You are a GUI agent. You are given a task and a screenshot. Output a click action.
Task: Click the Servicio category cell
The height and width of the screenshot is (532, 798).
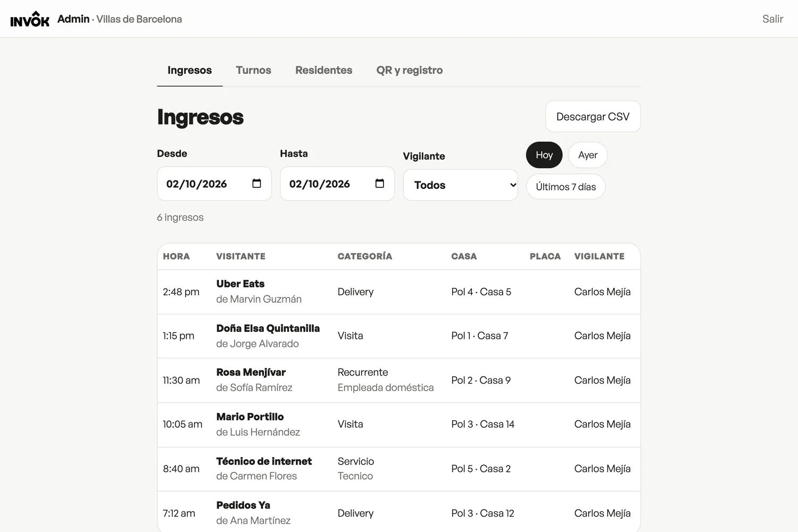coord(356,461)
